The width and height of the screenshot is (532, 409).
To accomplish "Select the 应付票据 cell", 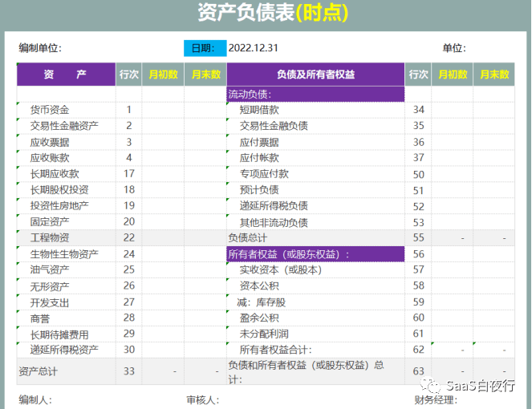I will pos(315,142).
